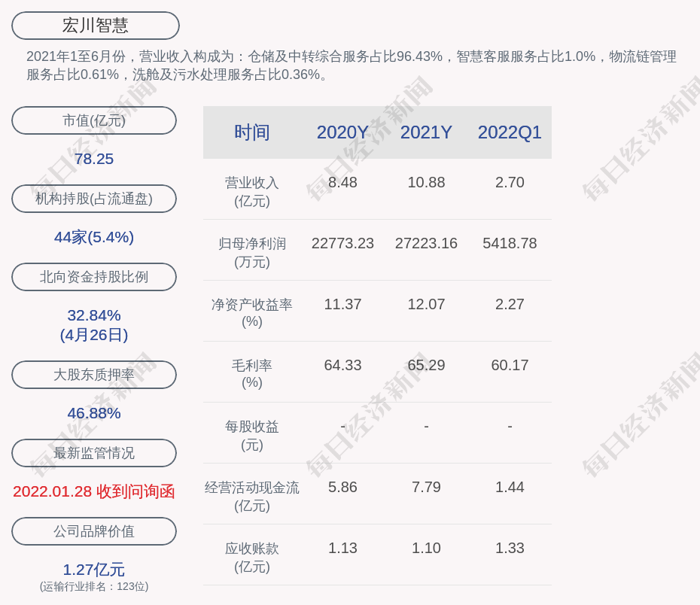Select the 大股东质押率 pill

(x=94, y=374)
